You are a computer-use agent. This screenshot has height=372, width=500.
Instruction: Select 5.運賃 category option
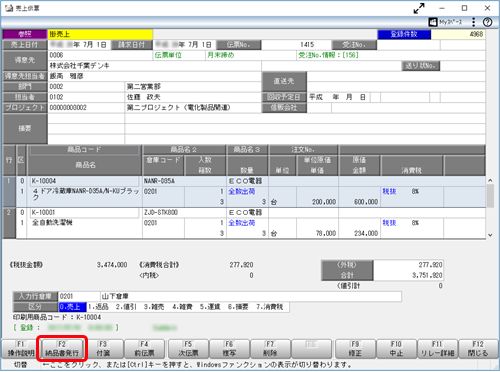210,307
